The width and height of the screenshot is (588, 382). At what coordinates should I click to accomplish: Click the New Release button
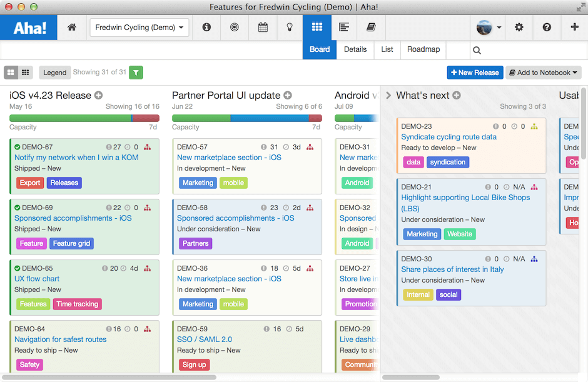pos(475,73)
